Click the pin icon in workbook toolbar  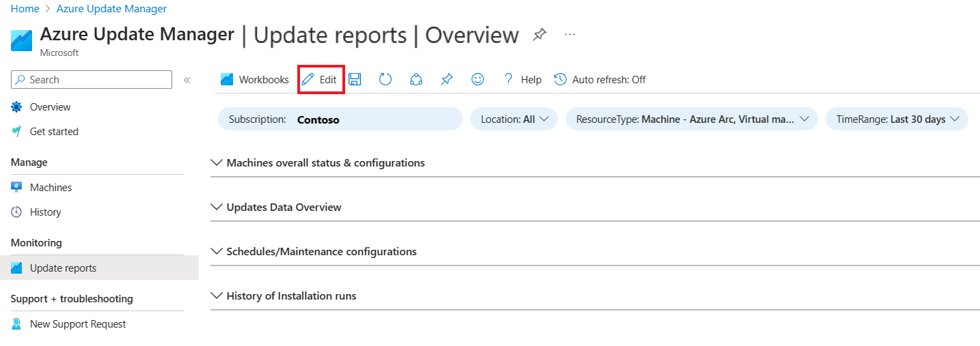[x=446, y=80]
